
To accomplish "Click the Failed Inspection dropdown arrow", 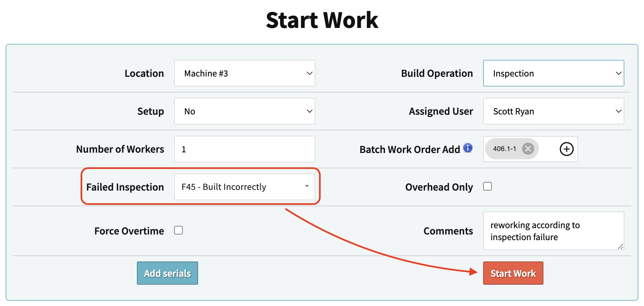I will coord(307,186).
